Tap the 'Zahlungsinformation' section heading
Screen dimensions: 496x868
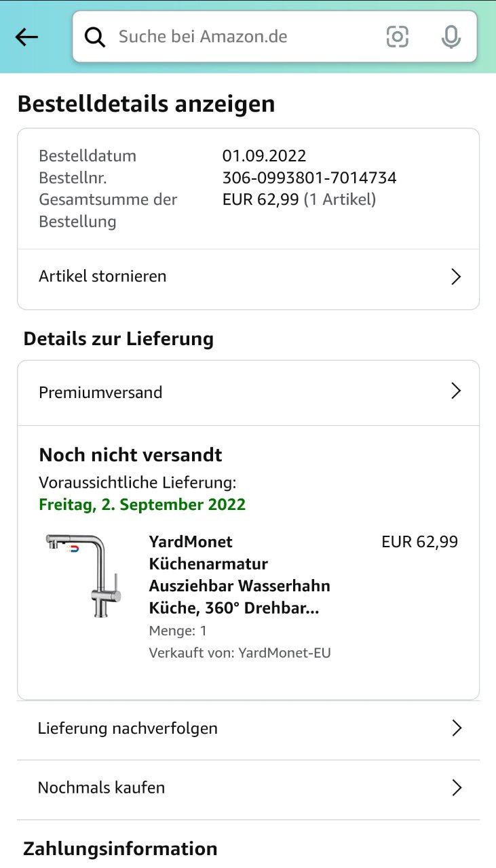point(120,848)
